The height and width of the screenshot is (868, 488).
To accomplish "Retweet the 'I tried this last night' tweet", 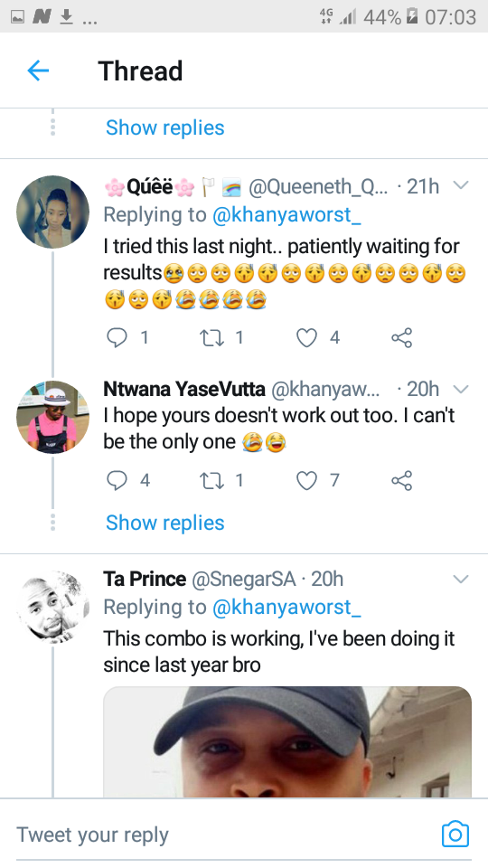I will (211, 337).
